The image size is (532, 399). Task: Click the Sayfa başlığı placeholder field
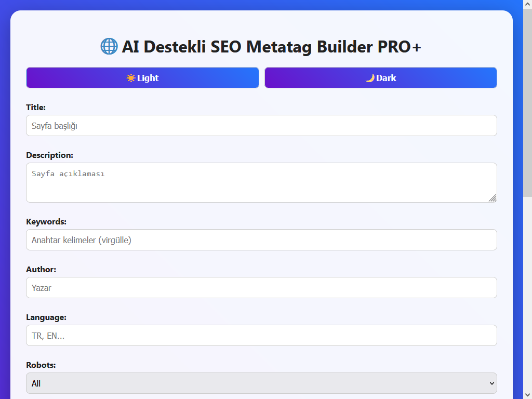261,125
